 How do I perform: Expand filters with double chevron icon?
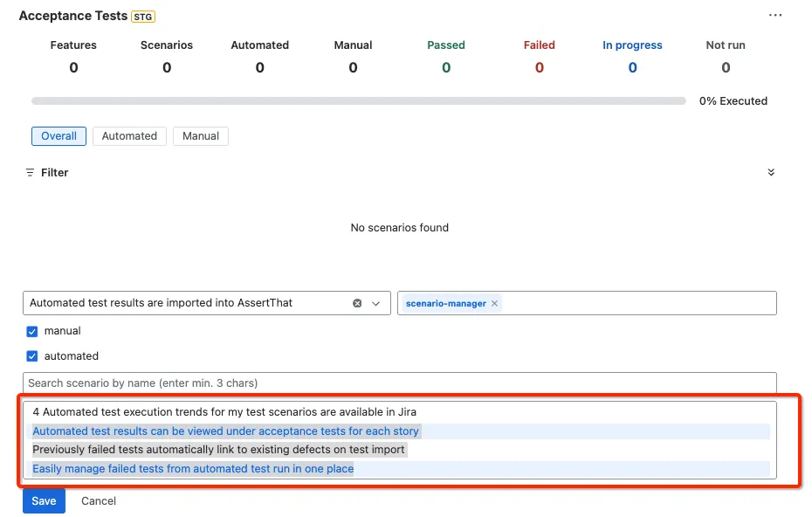point(771,172)
